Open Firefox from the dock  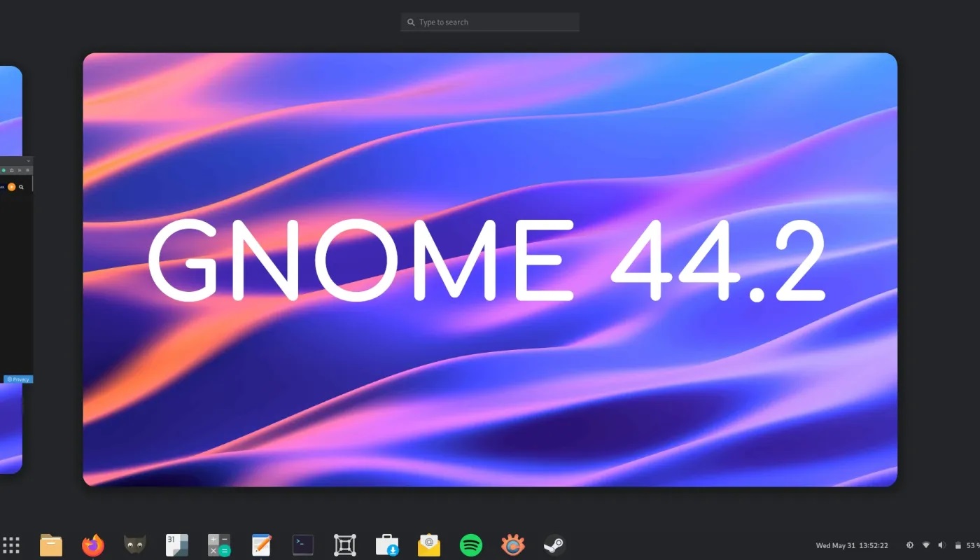click(93, 545)
